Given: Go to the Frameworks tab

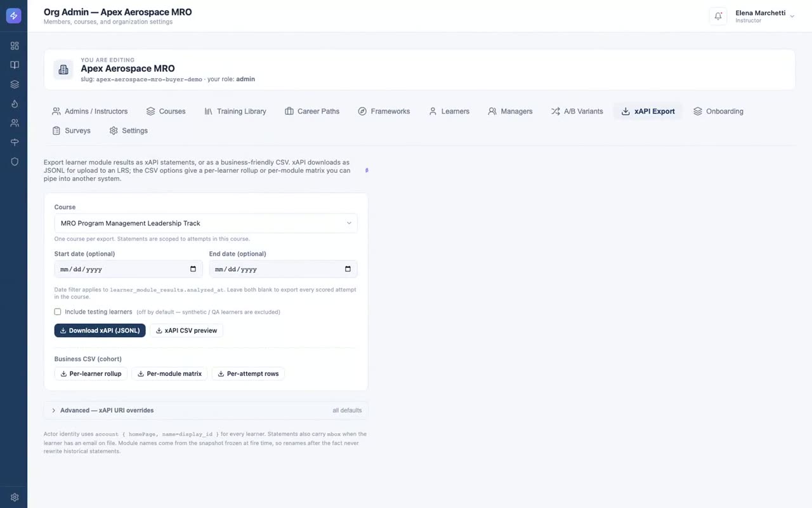Looking at the screenshot, I should coord(384,111).
